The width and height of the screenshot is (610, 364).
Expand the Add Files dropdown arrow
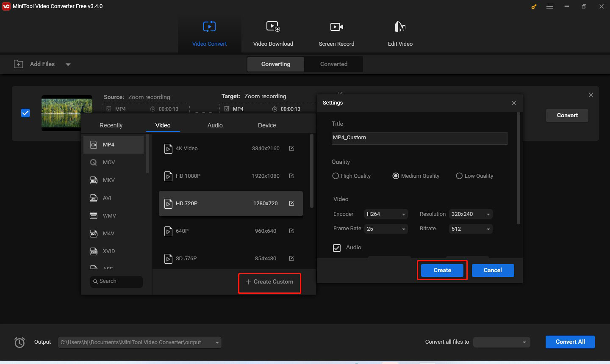pyautogui.click(x=68, y=64)
